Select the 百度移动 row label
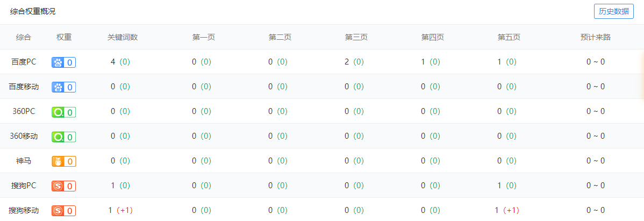The image size is (644, 221). tap(24, 87)
